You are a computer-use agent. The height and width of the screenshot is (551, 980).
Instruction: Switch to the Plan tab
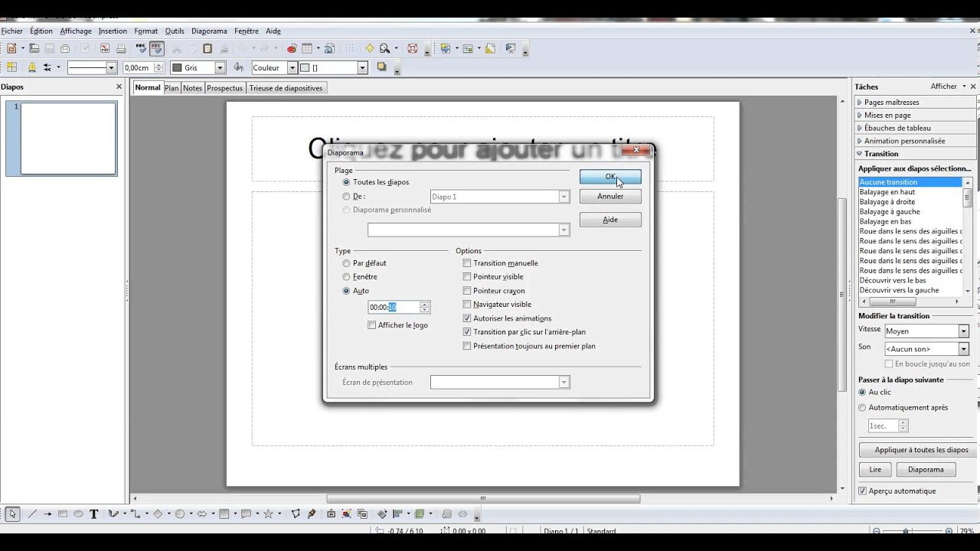point(171,88)
